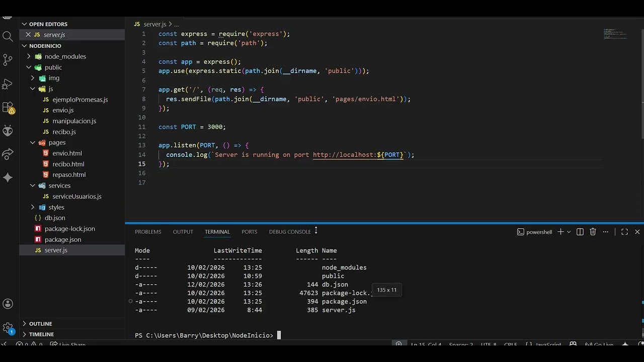
Task: Open the Manage gear icon
Action: pyautogui.click(x=8, y=328)
